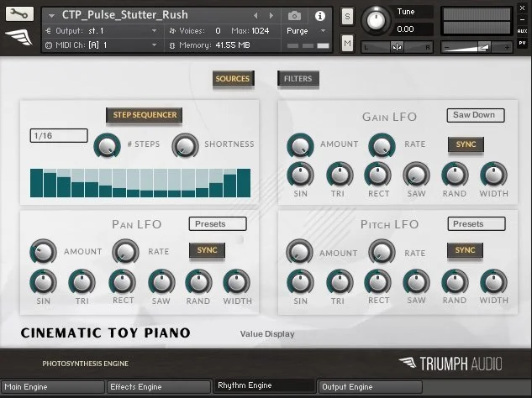Go to previous instrument arrow
The width and height of the screenshot is (532, 398).
(x=255, y=16)
